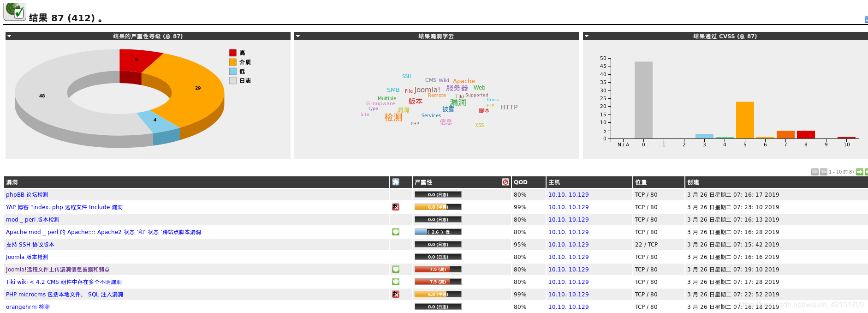Image resolution: width=868 pixels, height=313 pixels.
Task: Click the light blue pie segment labeled 4
Action: [156, 120]
